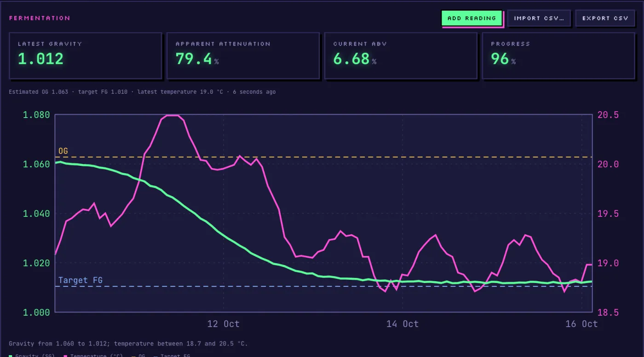Click the OG label on the chart

pyautogui.click(x=63, y=151)
